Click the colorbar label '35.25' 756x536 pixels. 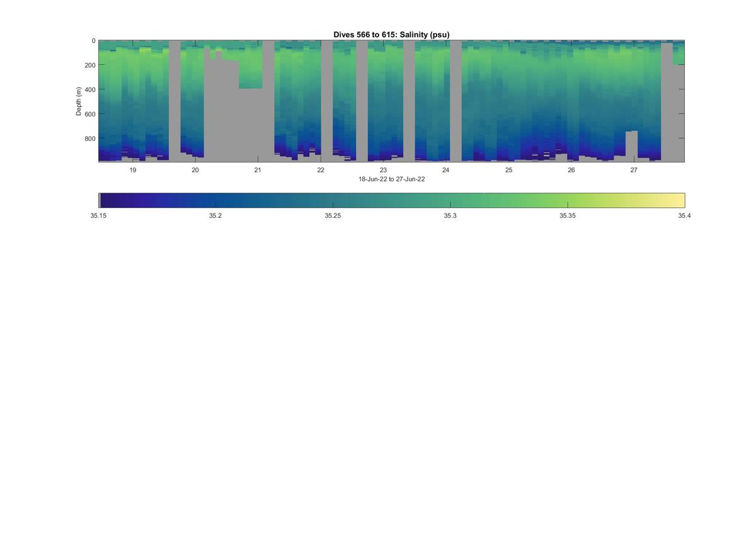pyautogui.click(x=333, y=215)
